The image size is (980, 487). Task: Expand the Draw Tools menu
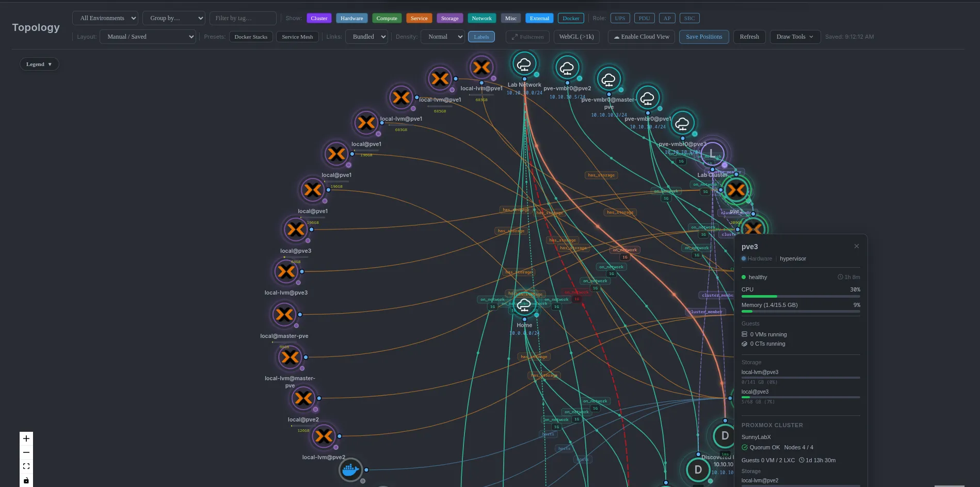point(795,37)
